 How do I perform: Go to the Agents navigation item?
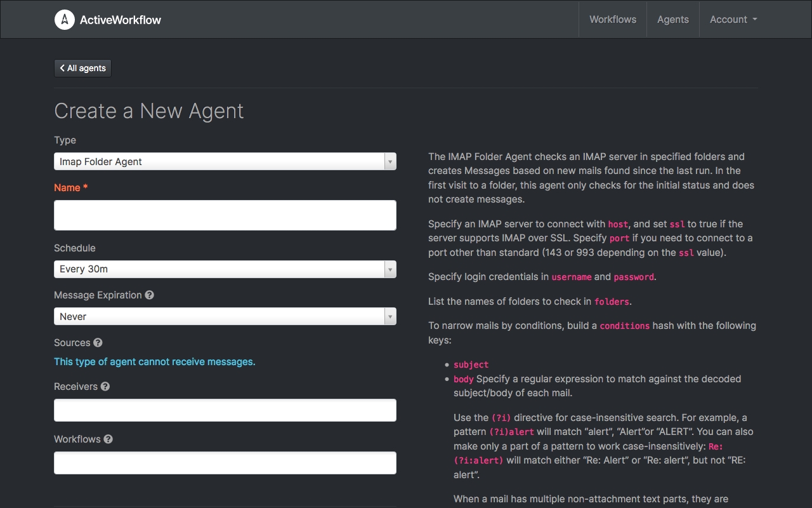(x=673, y=20)
